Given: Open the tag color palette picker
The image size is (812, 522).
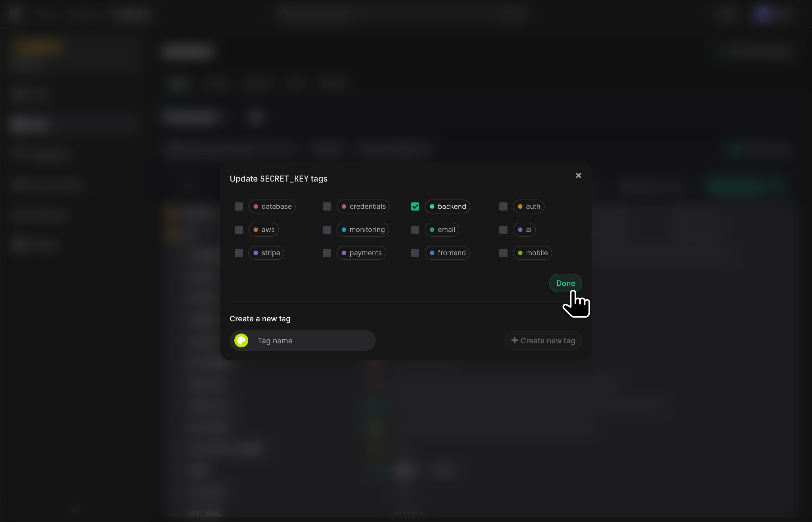Looking at the screenshot, I should tap(241, 340).
